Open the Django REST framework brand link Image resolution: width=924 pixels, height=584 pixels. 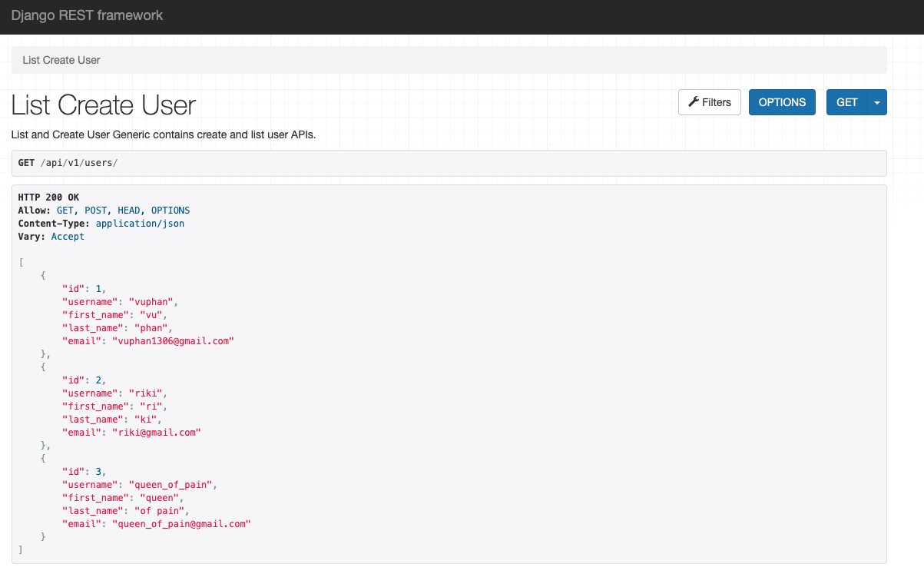click(x=87, y=15)
